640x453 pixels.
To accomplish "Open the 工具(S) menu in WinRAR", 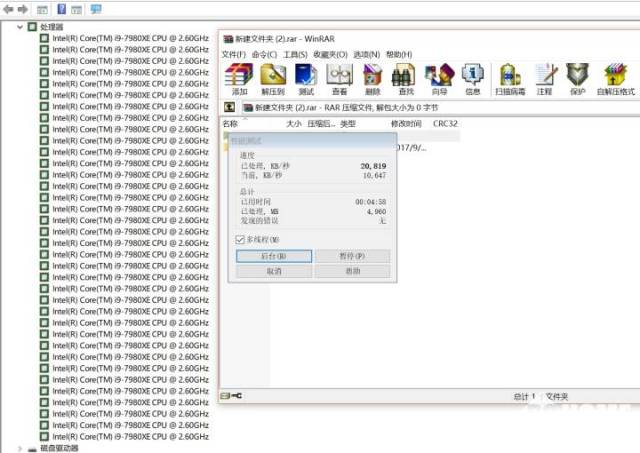I will (x=295, y=54).
